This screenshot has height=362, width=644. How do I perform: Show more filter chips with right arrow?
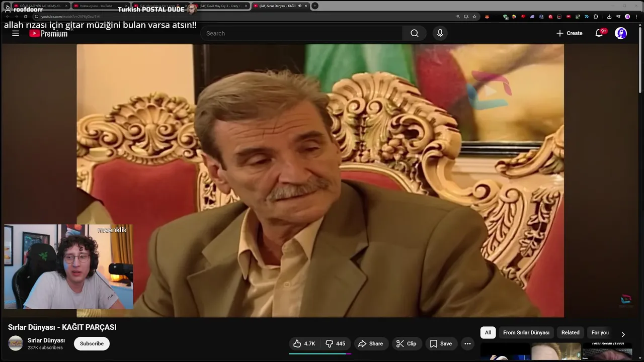click(x=623, y=334)
